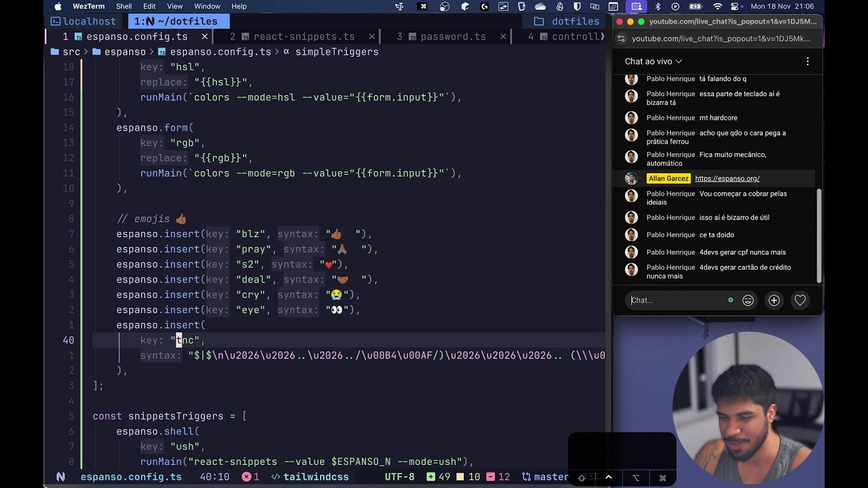868x488 pixels.
Task: Click the now playing icon in menu bar
Action: tap(675, 6)
